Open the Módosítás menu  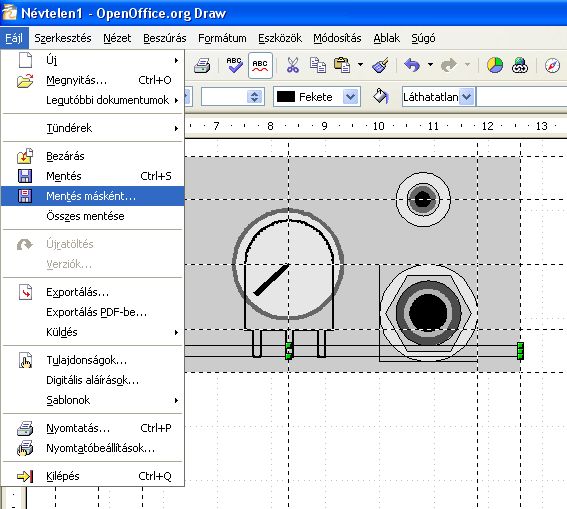[x=337, y=38]
